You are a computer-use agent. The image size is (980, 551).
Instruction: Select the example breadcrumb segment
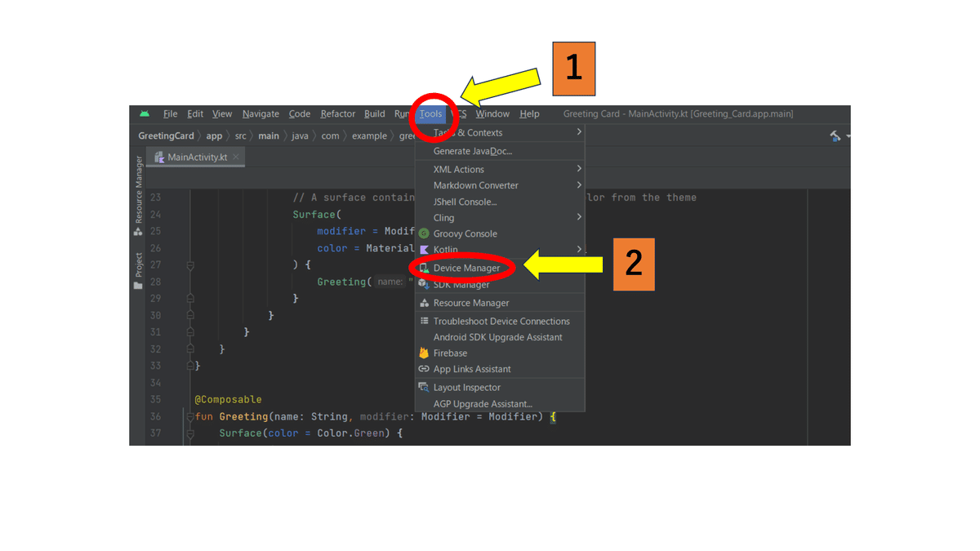coord(369,136)
